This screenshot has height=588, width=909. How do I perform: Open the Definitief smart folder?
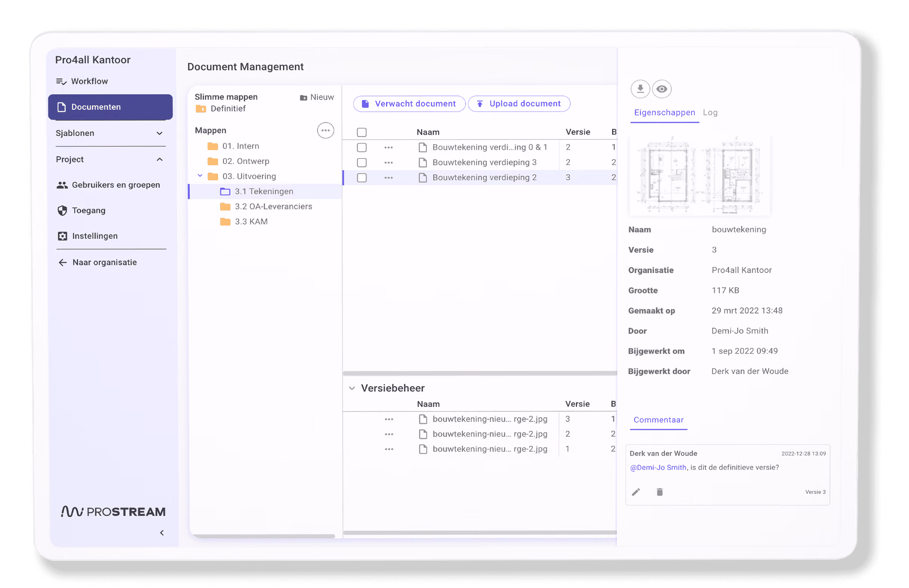pos(220,109)
